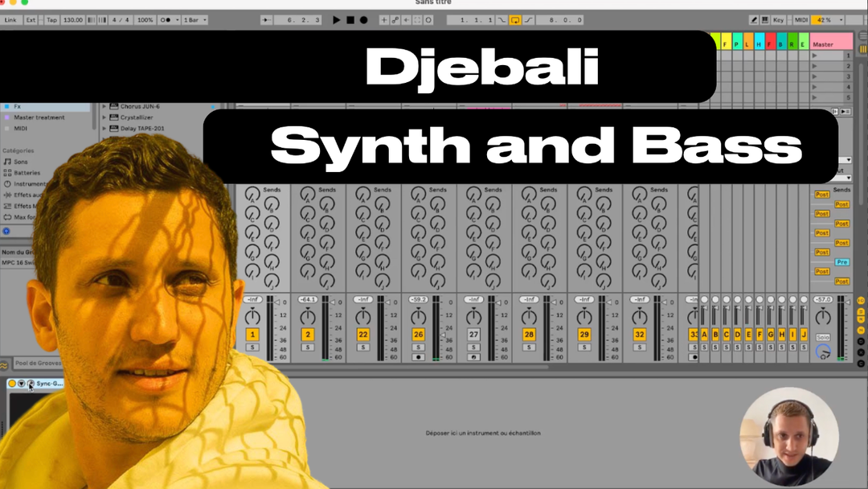The width and height of the screenshot is (868, 489).
Task: Select the MIDI collection in browser
Action: pyautogui.click(x=20, y=128)
